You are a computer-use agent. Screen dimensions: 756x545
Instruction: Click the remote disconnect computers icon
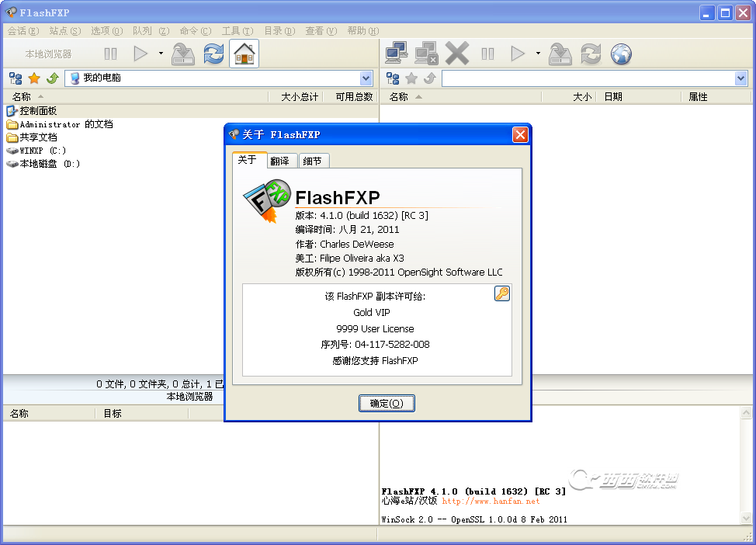tap(427, 53)
